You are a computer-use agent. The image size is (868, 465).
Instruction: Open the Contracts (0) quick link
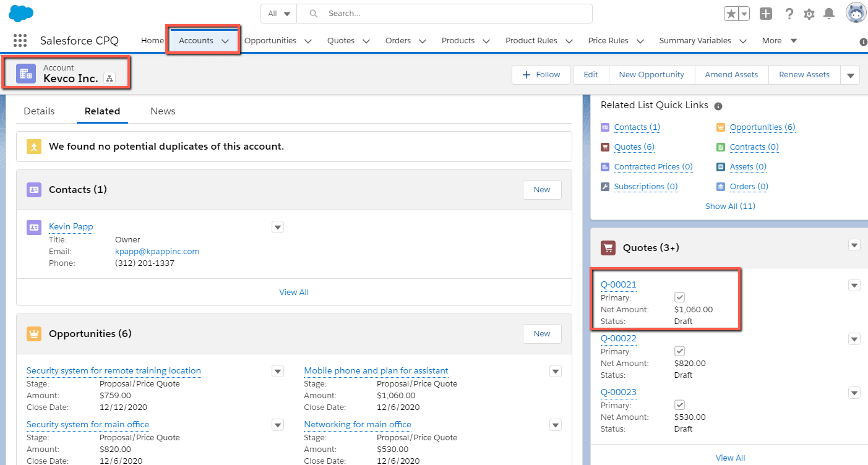pos(754,147)
